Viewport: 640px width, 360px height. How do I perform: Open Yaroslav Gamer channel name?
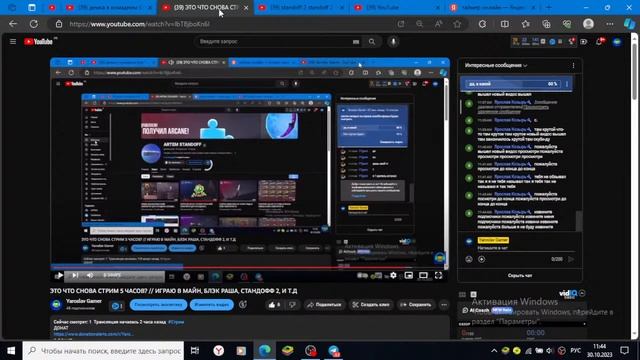click(84, 301)
